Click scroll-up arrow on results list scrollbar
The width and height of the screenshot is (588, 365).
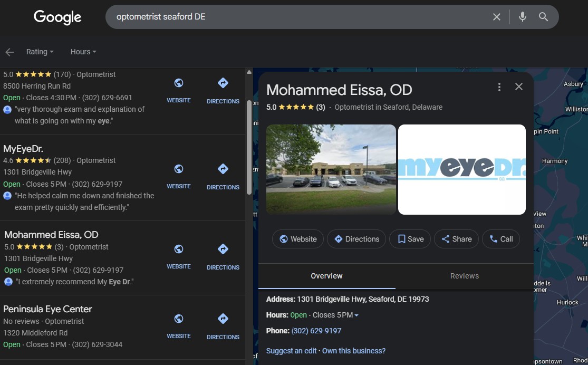pos(249,72)
